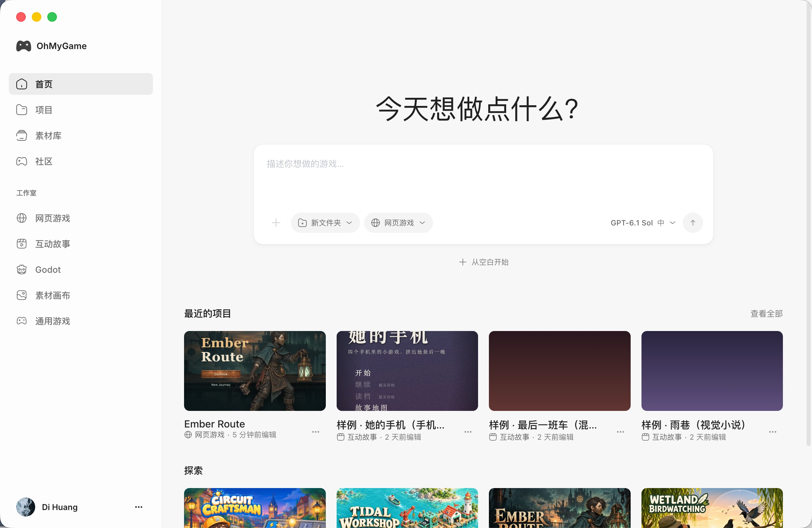The image size is (812, 528).
Task: Open more options for 最后一班车 sample
Action: [620, 432]
